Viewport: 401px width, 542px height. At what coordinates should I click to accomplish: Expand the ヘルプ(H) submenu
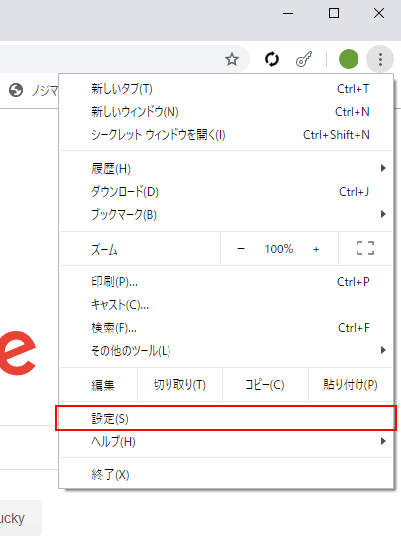pyautogui.click(x=226, y=441)
